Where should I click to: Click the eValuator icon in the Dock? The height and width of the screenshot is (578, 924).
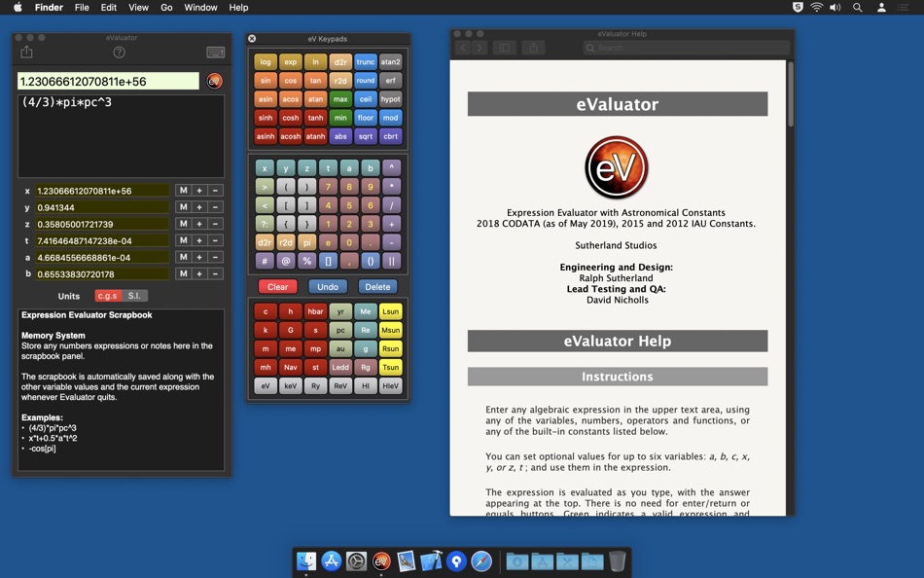click(x=381, y=560)
